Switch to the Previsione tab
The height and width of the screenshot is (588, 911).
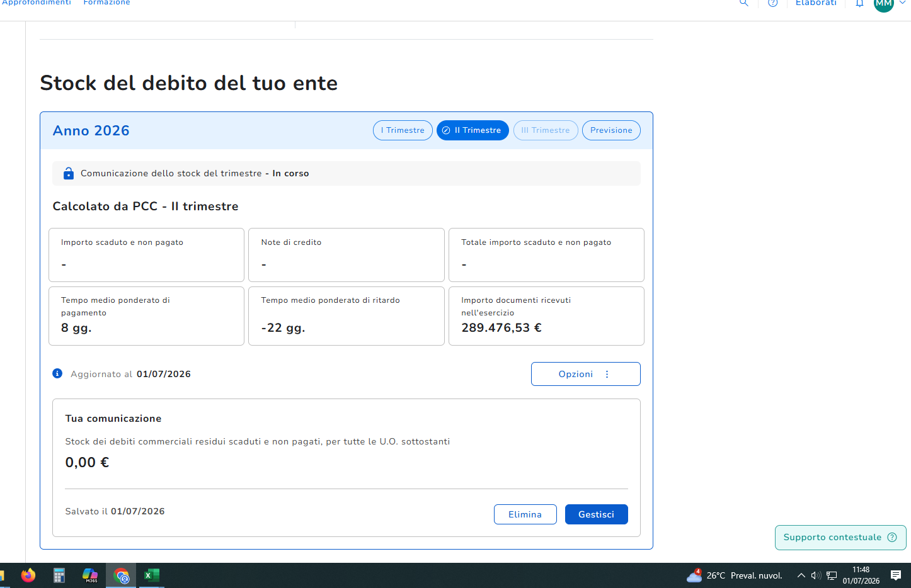tap(611, 130)
